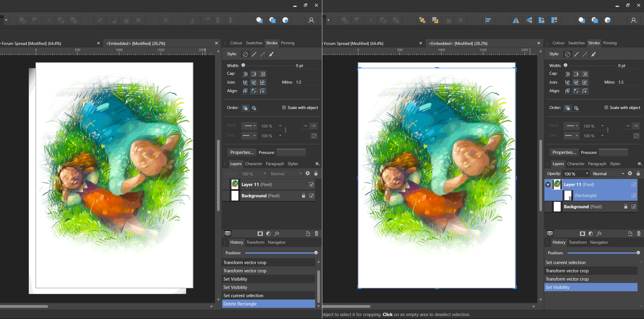Close Embedded document tab in left window
Screen dimensions: 644x319
[216, 43]
